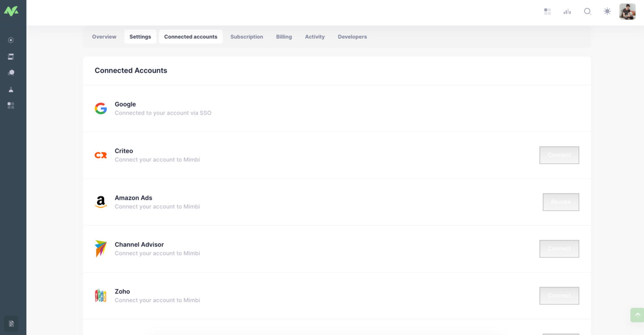Screen dimensions: 644x335
Task: Click the scroll-to-top arrow button
Action: (637, 315)
